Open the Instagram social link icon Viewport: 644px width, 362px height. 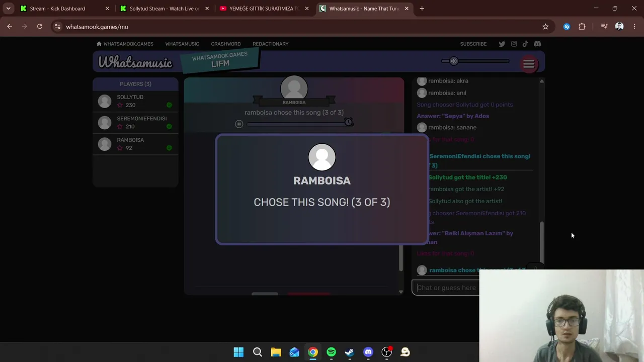(514, 44)
